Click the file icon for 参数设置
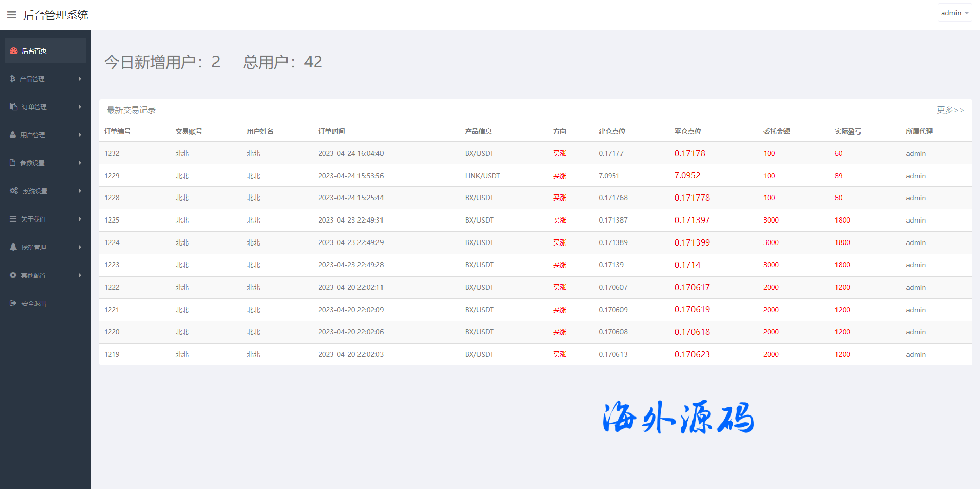980x489 pixels. 13,163
